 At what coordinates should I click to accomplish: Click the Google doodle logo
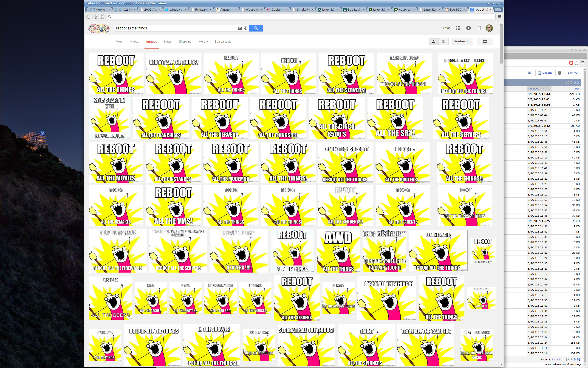pyautogui.click(x=99, y=29)
